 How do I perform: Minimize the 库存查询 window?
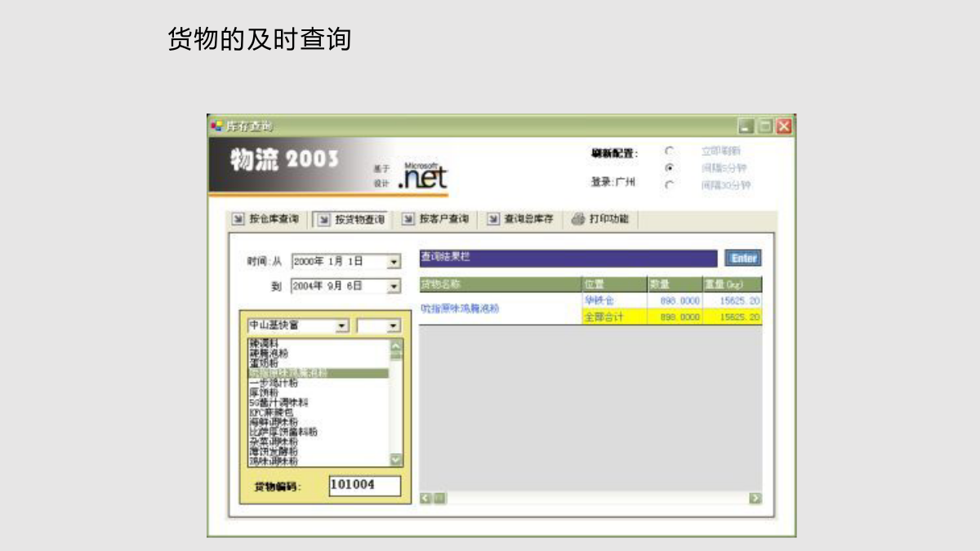point(746,126)
